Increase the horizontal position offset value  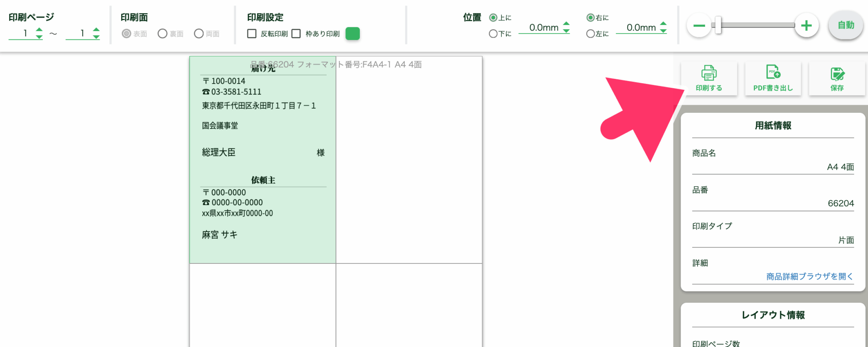tap(663, 23)
